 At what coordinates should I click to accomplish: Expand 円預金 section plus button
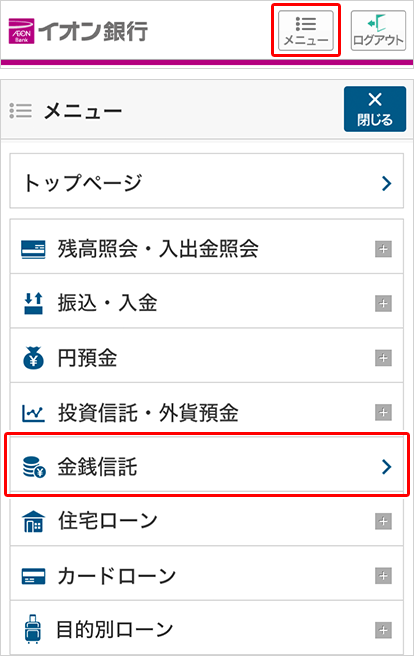click(383, 358)
